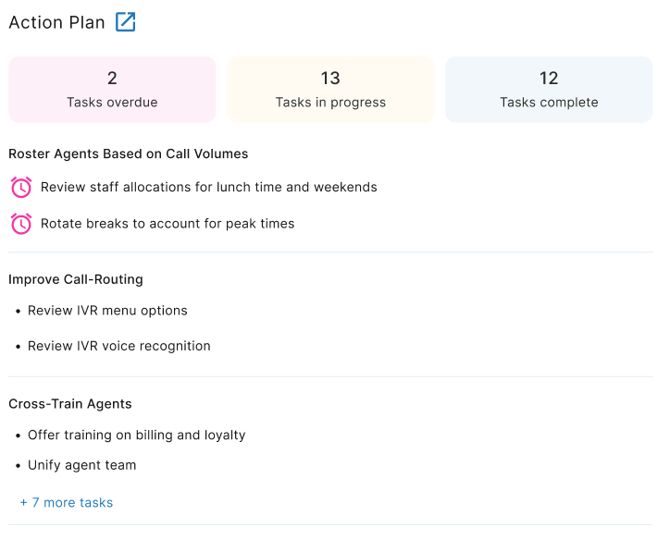Expand the 7 more tasks link
670x540 pixels.
pyautogui.click(x=66, y=502)
